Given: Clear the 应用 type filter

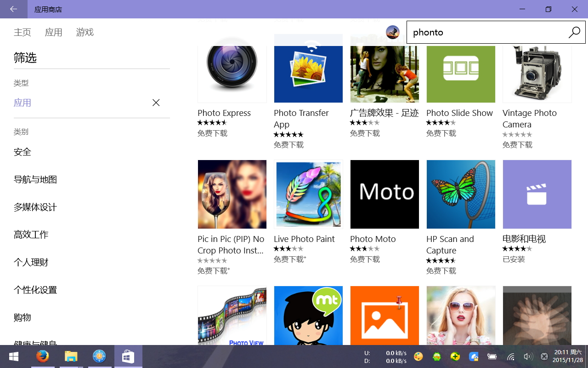Looking at the screenshot, I should [x=156, y=103].
